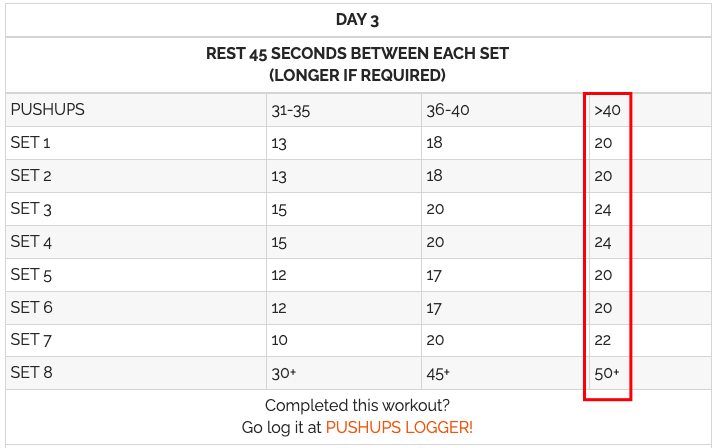This screenshot has height=448, width=718.
Task: Click the 30+ cell in SET 8
Action: pyautogui.click(x=283, y=373)
